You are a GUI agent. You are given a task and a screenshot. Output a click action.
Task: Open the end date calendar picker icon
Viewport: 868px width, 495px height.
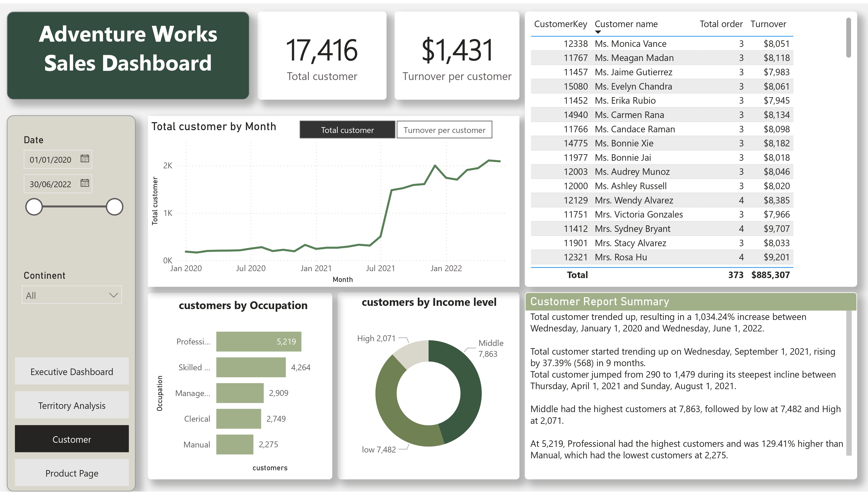click(x=85, y=183)
